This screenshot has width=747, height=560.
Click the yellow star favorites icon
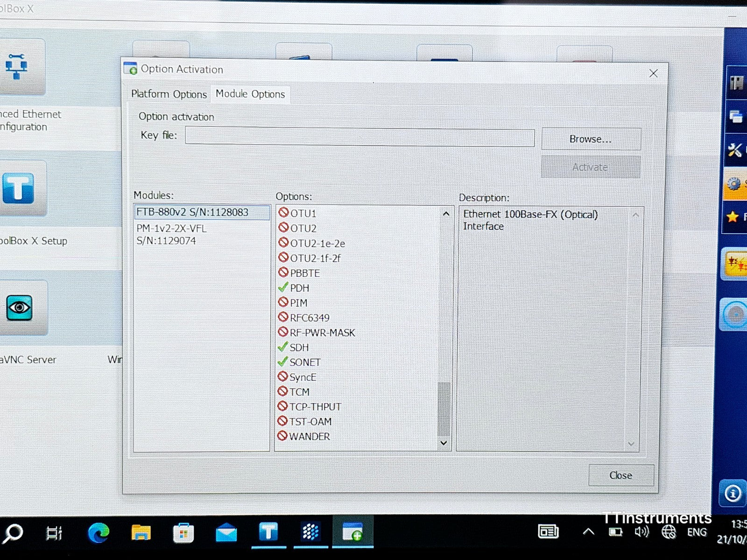tap(733, 217)
